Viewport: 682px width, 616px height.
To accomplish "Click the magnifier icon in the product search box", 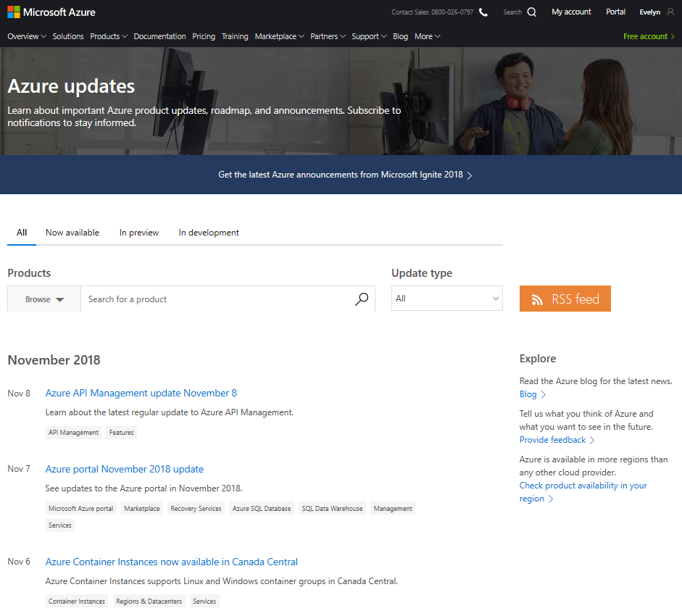I will point(361,299).
